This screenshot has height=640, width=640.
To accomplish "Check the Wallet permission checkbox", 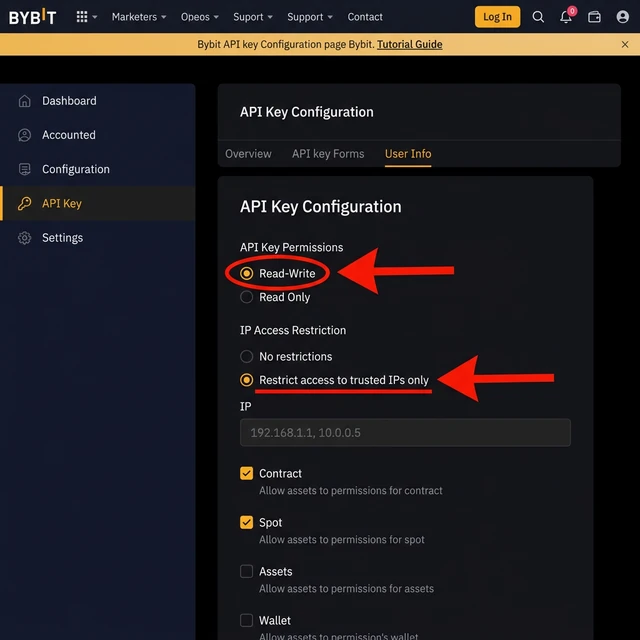I will pyautogui.click(x=247, y=620).
